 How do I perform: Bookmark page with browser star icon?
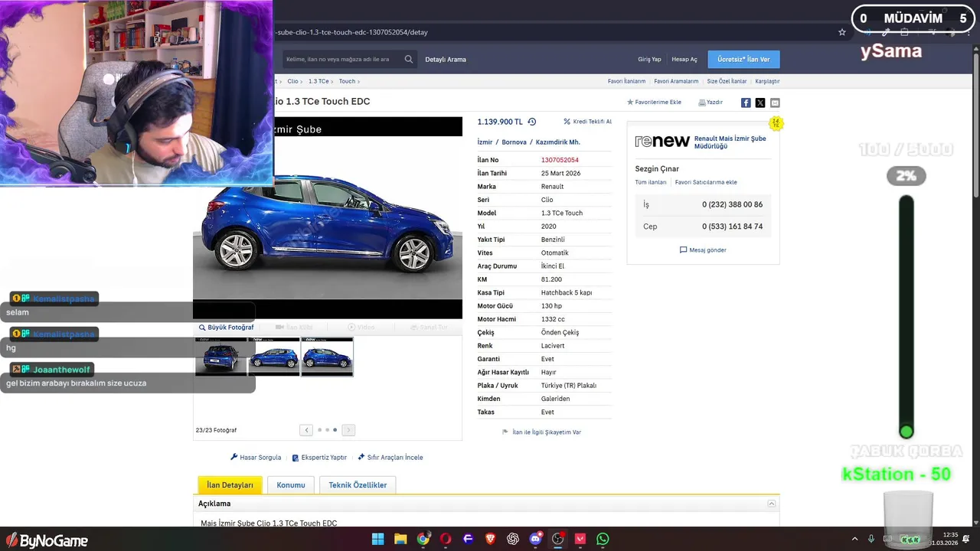coord(842,32)
